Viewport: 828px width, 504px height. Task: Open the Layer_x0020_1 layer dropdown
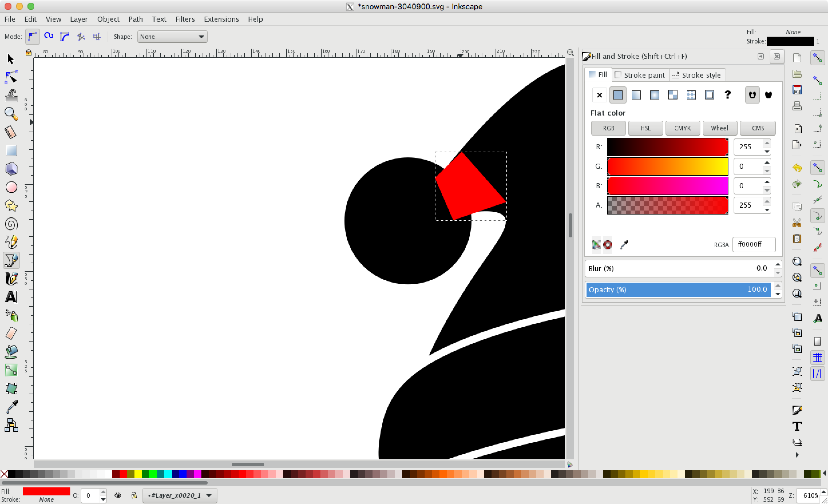(x=180, y=496)
